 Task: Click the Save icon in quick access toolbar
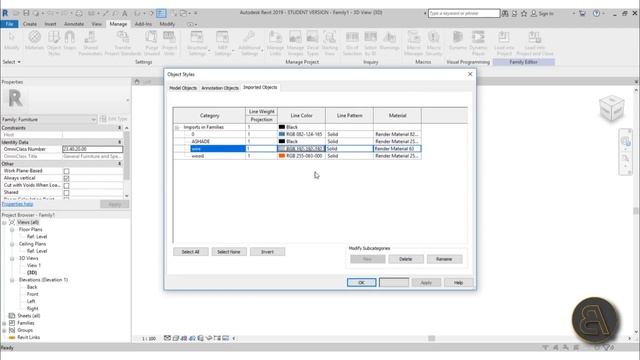[x=26, y=13]
